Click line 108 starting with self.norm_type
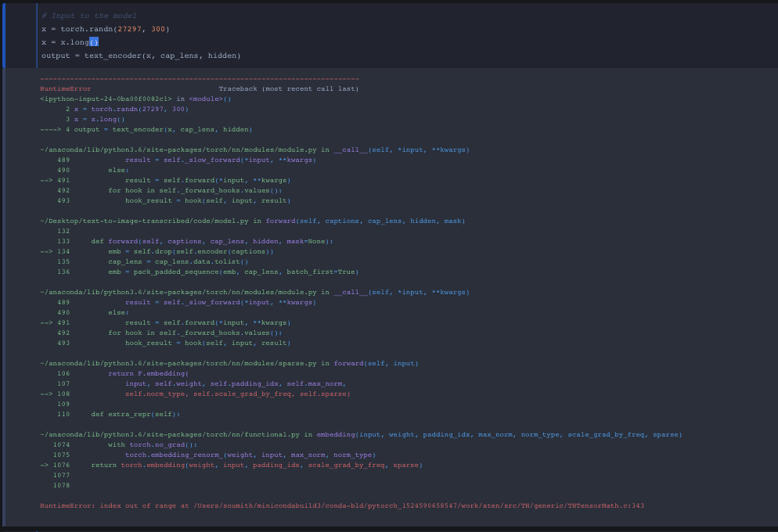 click(237, 394)
